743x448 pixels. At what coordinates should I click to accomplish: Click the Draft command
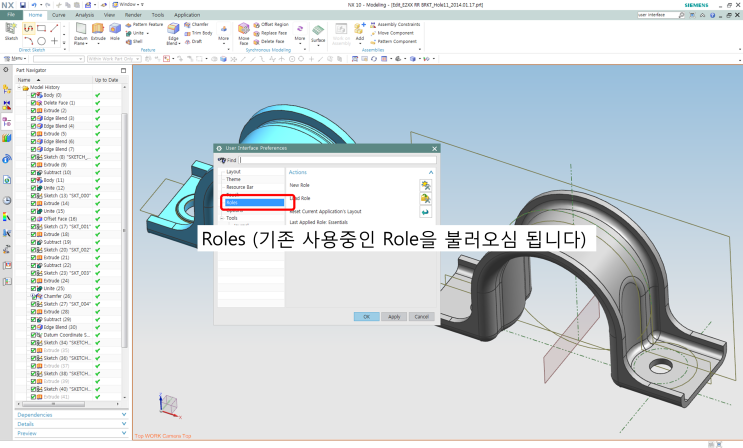193,42
